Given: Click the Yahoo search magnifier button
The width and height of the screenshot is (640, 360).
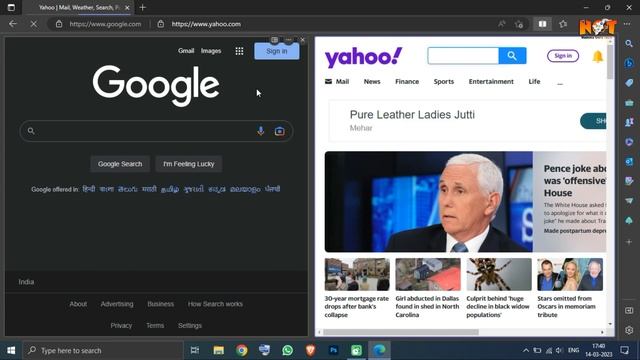Looking at the screenshot, I should tap(512, 56).
